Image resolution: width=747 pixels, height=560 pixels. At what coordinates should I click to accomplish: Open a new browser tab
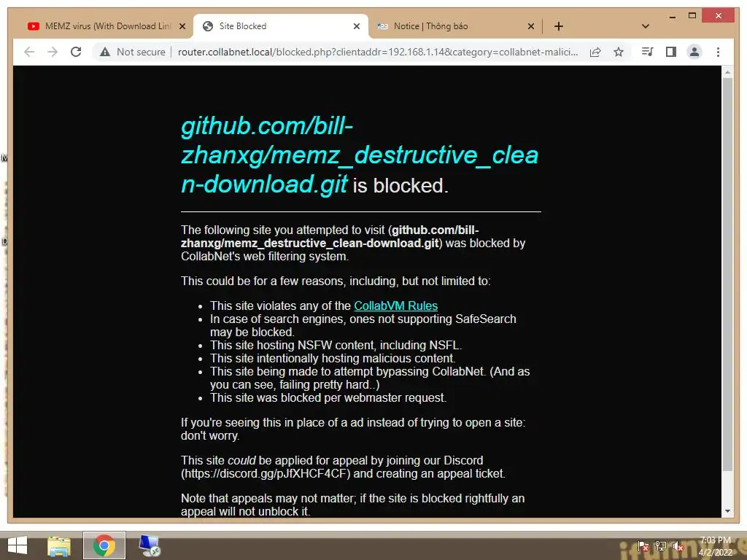[x=559, y=26]
